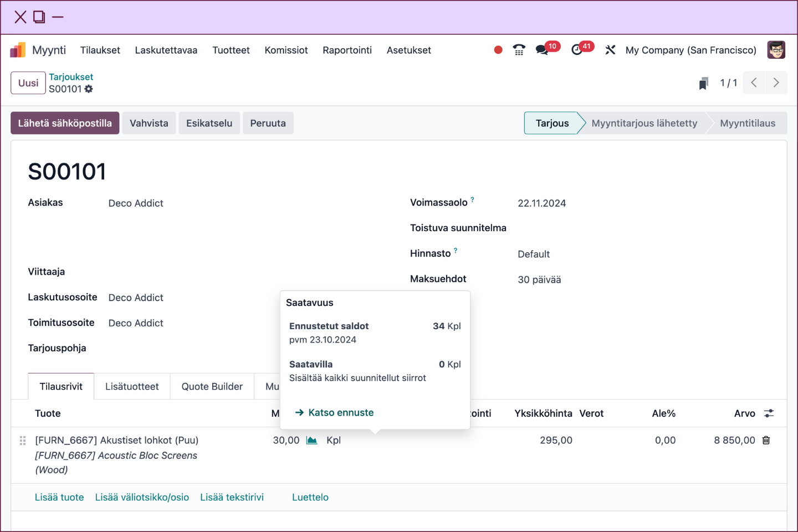Go to the previous record arrow
Image resolution: width=798 pixels, height=532 pixels.
pos(754,83)
